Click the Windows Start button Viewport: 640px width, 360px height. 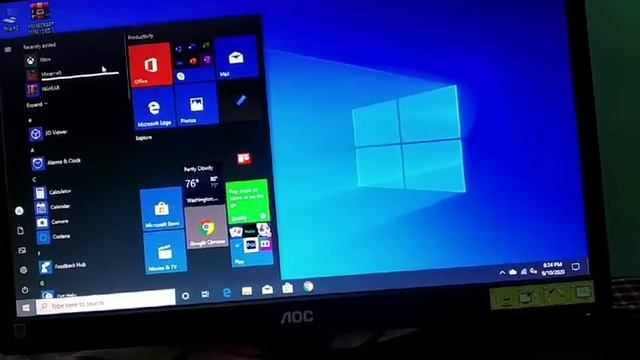(26, 307)
